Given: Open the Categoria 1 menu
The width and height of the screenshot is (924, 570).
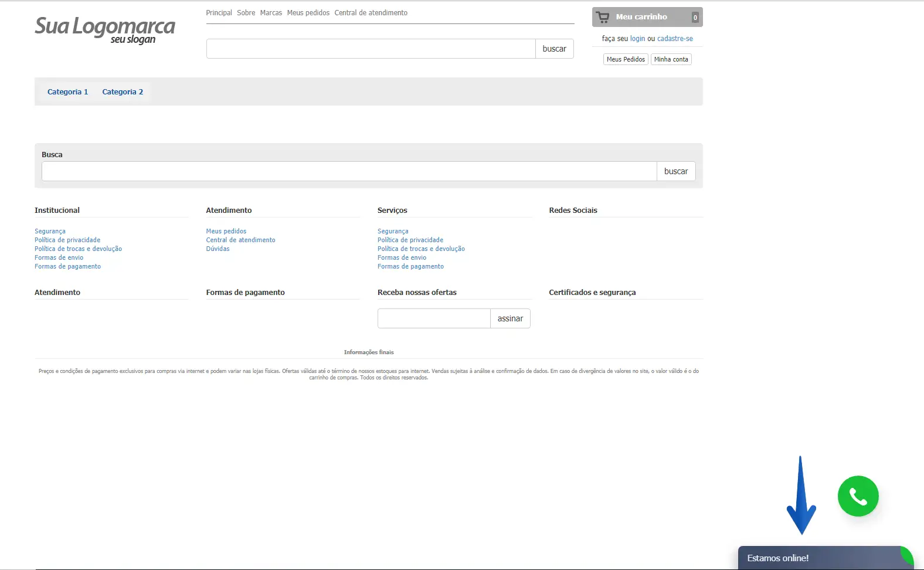Looking at the screenshot, I should tap(67, 92).
